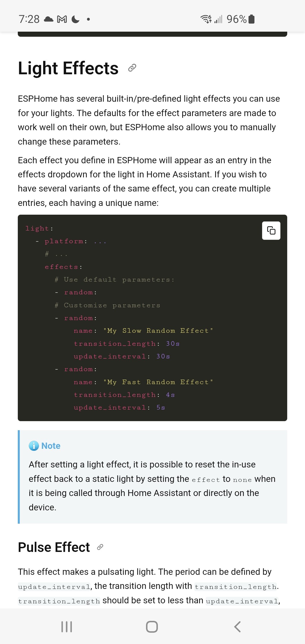The image size is (305, 644).
Task: Tap the cloud notification icon in status bar
Action: 49,19
